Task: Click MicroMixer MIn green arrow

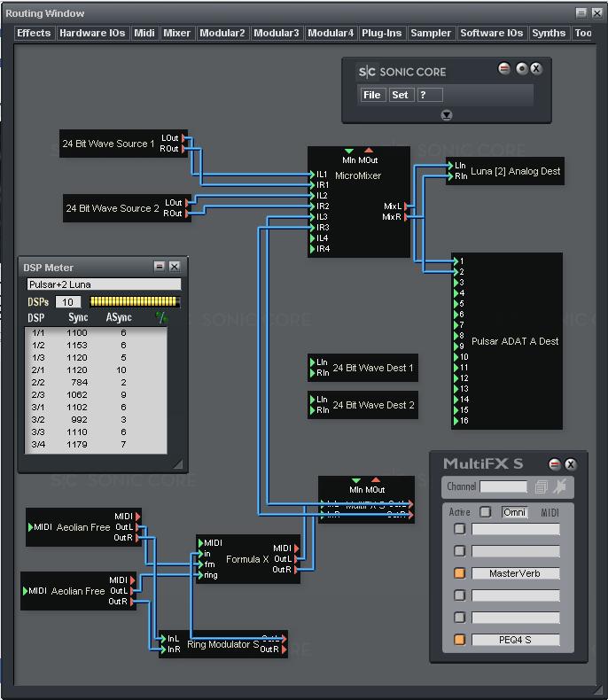Action: (349, 151)
